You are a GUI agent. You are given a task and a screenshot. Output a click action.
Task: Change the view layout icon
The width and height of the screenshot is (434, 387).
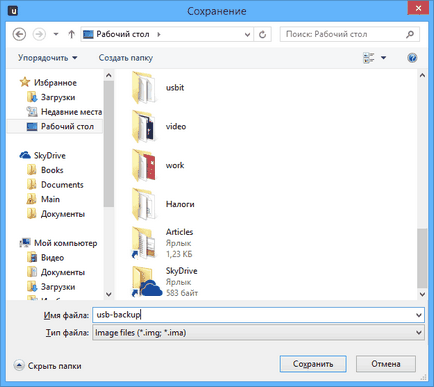click(368, 58)
